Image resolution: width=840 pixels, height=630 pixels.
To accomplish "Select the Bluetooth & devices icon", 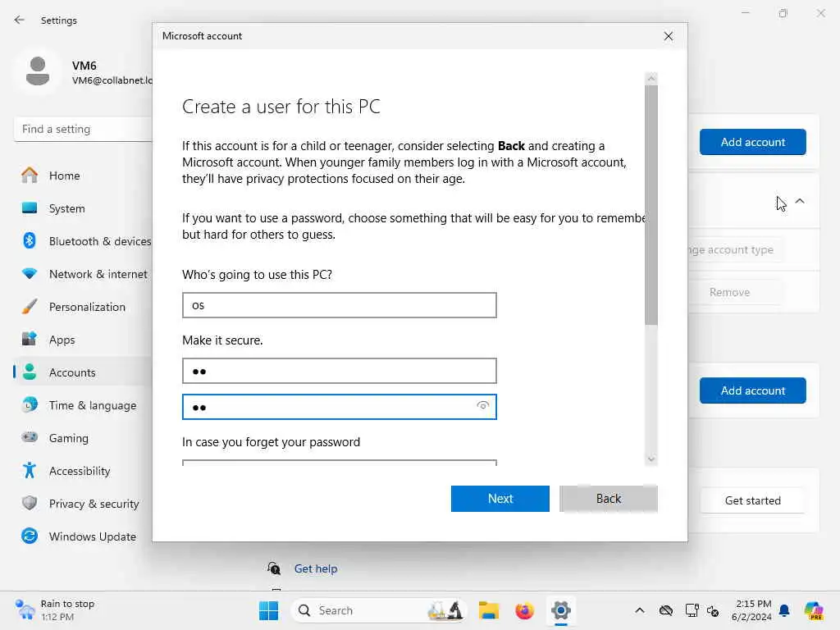I will pyautogui.click(x=30, y=240).
